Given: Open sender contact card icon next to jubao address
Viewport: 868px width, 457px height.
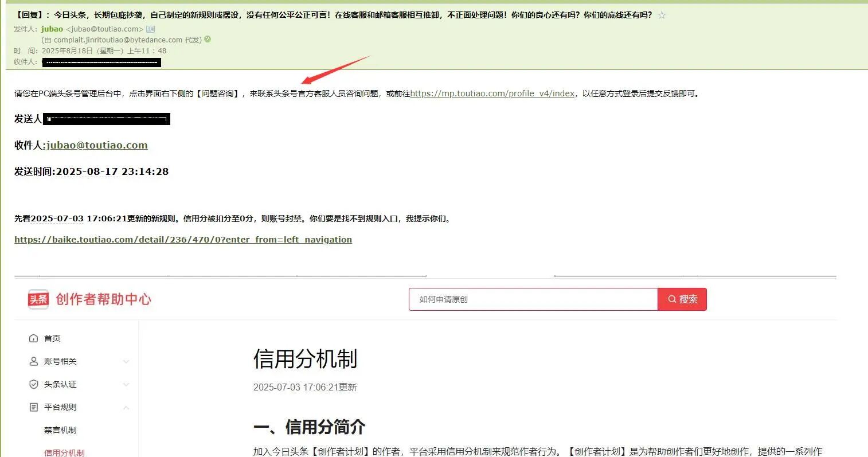Looking at the screenshot, I should [150, 29].
